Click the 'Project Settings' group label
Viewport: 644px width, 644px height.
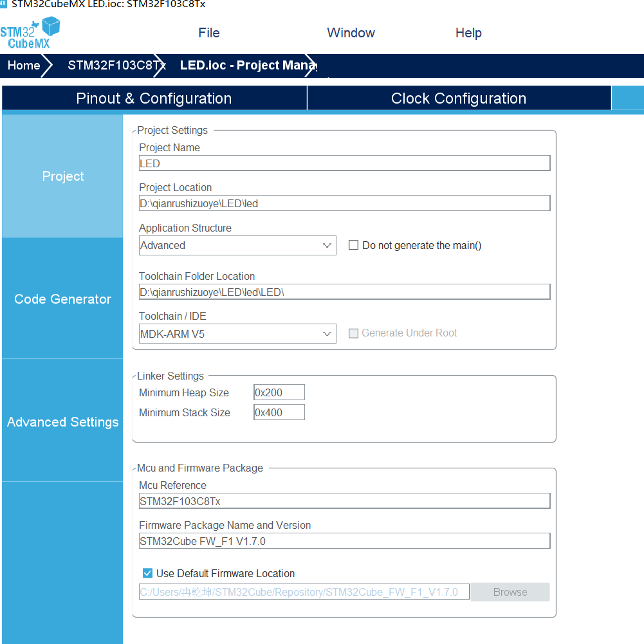172,130
